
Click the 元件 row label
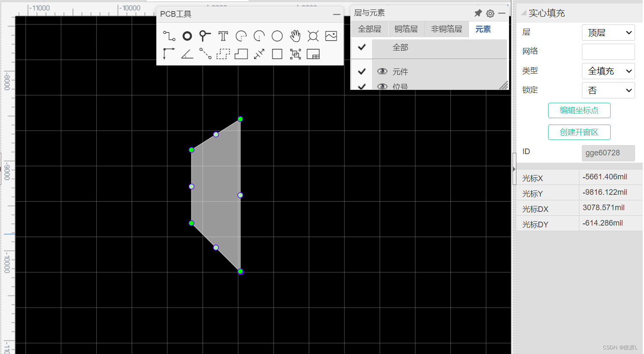pyautogui.click(x=400, y=72)
